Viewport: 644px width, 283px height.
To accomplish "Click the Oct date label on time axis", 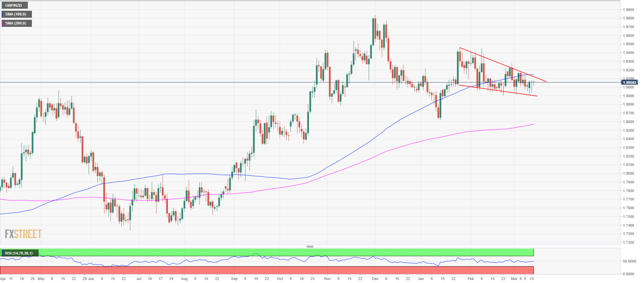I will [x=280, y=279].
